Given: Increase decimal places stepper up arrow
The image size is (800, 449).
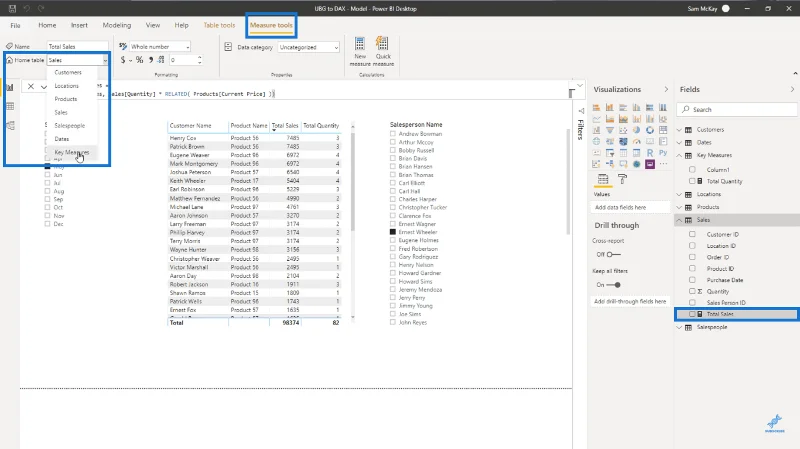Looking at the screenshot, I should 199,58.
